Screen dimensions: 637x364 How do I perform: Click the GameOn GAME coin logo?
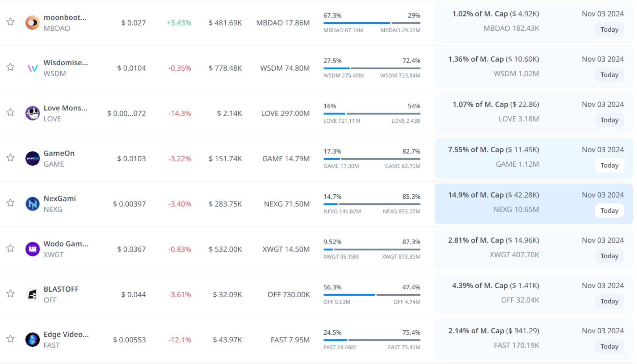tap(32, 159)
